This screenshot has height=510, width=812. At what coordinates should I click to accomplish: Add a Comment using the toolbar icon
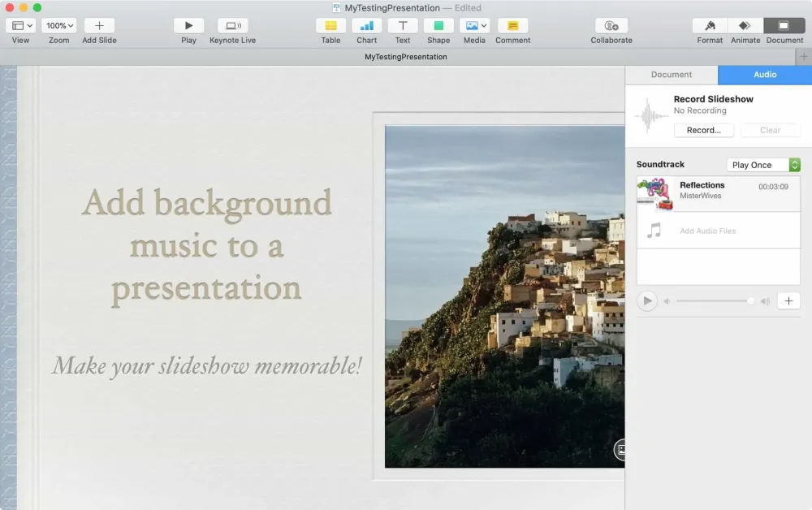coord(512,26)
